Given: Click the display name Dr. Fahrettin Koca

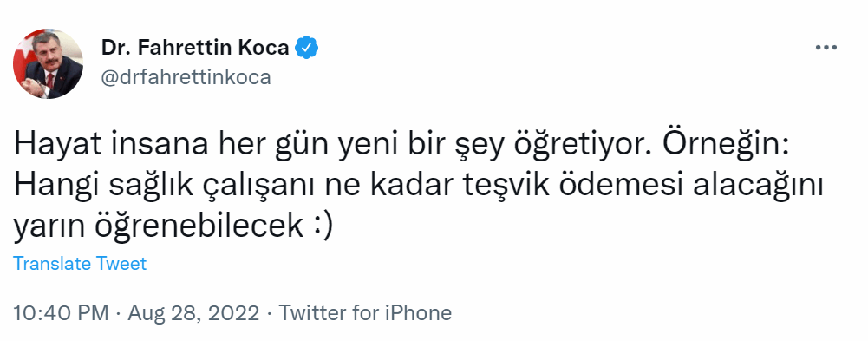Looking at the screenshot, I should tap(195, 49).
